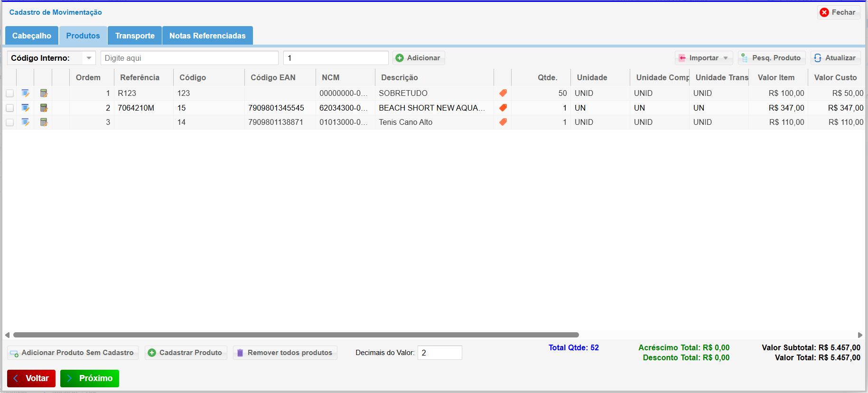Tick the checkbox for Tenis Cano Alto

[x=9, y=122]
